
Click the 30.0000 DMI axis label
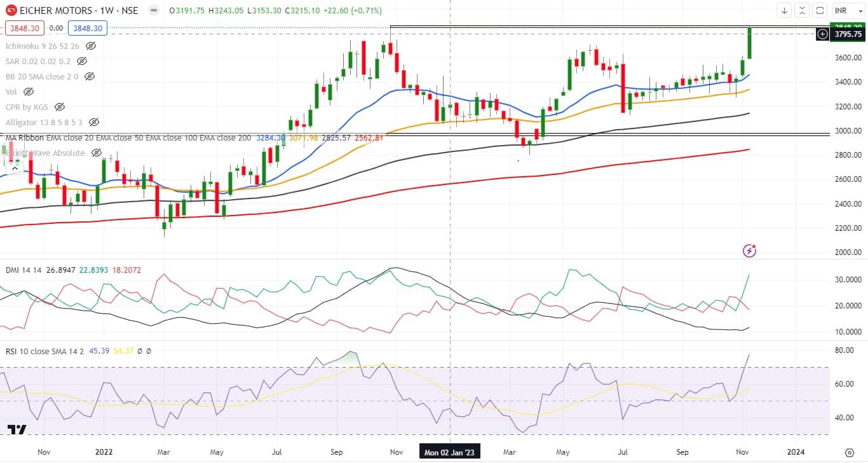click(x=848, y=280)
